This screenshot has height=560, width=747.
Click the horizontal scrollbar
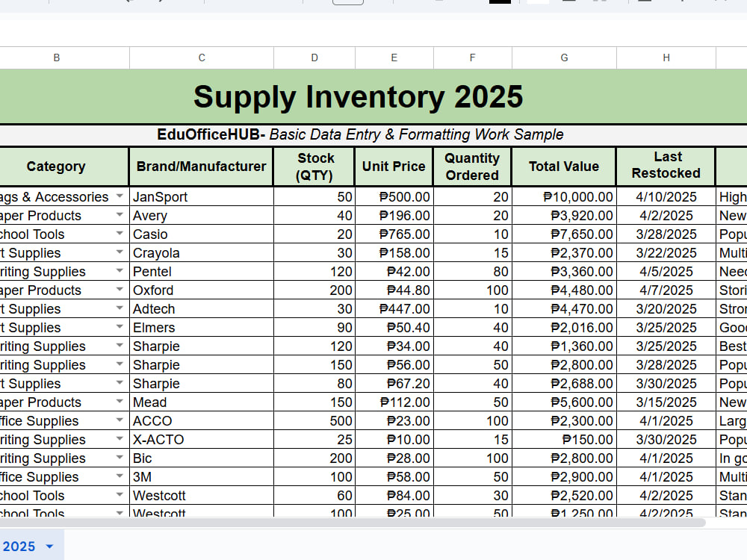point(353,523)
